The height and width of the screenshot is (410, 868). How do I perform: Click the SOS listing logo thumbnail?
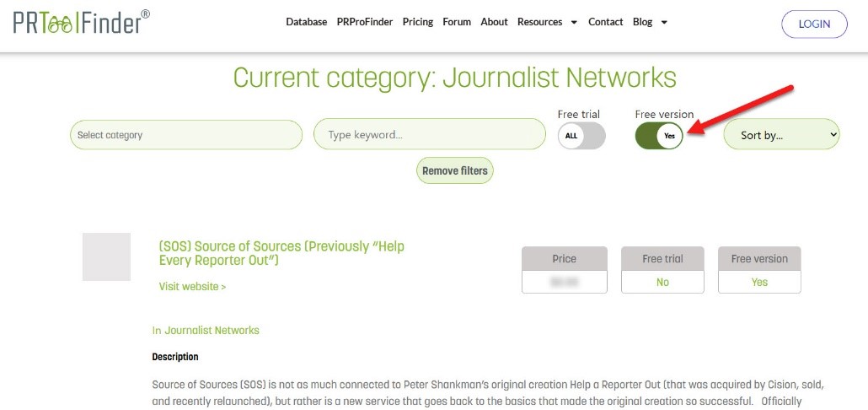click(106, 256)
